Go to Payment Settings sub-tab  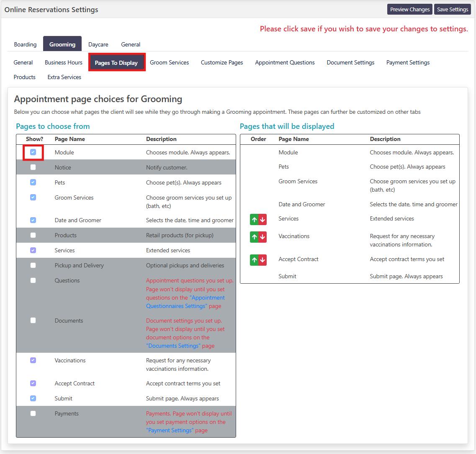[x=408, y=62]
